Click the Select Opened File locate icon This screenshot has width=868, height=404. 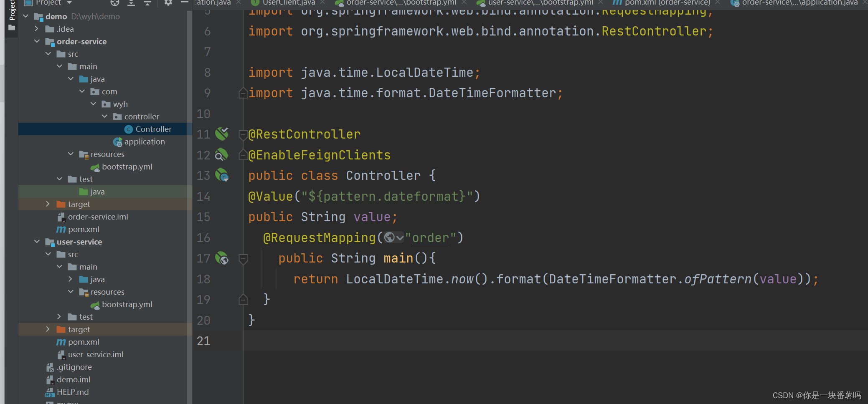click(x=115, y=3)
